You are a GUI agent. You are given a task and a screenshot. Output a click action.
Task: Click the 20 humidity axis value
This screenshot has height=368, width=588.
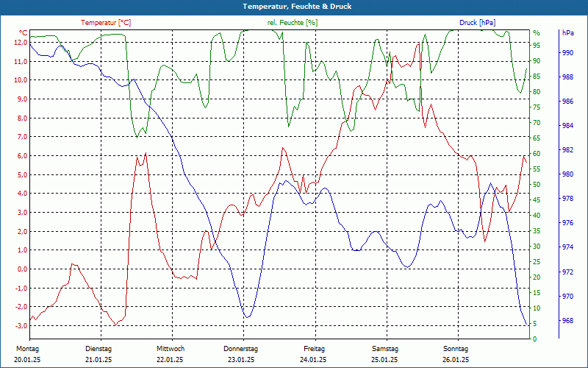[x=537, y=277]
